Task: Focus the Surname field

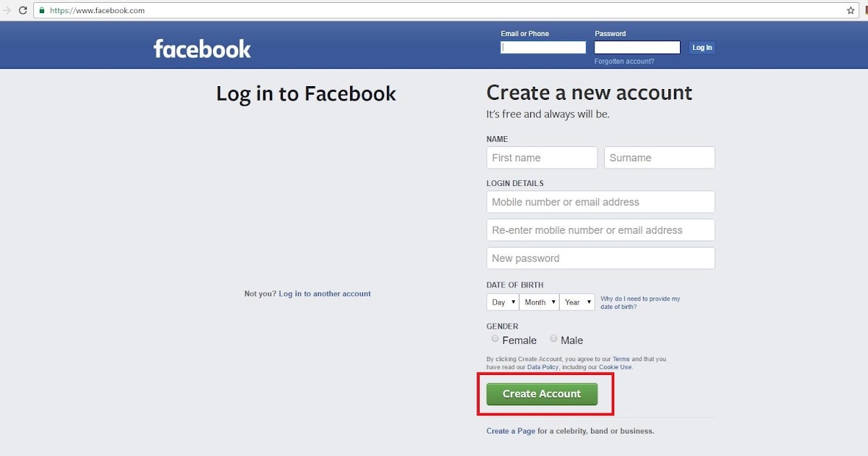Action: (x=660, y=158)
